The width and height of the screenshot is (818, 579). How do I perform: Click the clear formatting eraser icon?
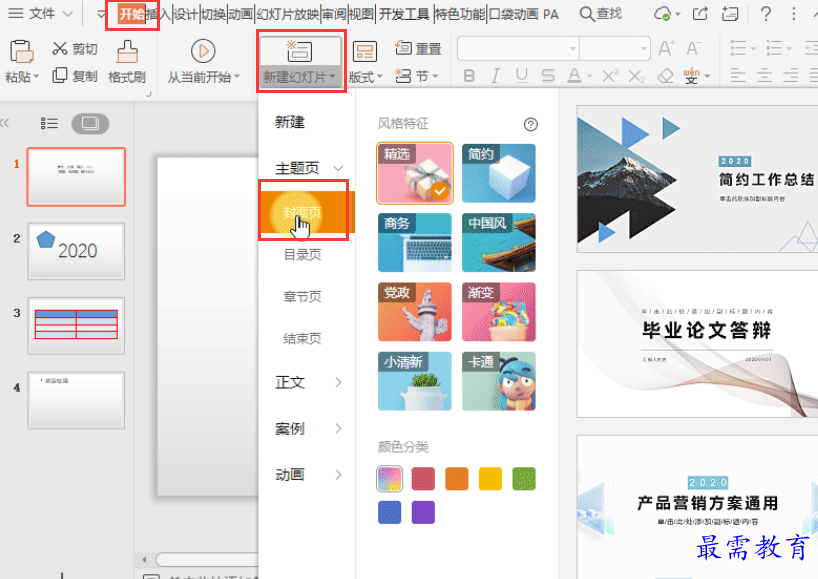coord(665,77)
